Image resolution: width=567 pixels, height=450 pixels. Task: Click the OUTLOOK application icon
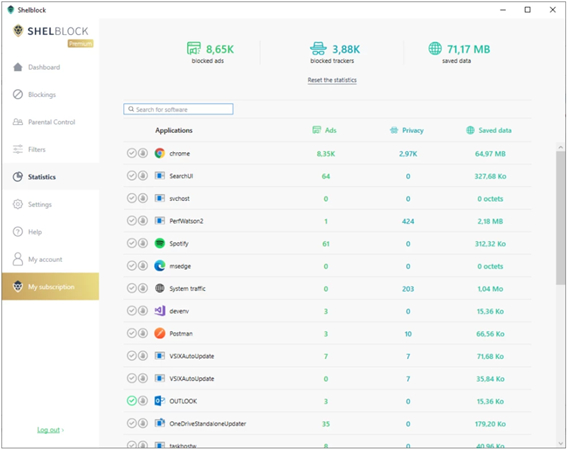(x=160, y=401)
